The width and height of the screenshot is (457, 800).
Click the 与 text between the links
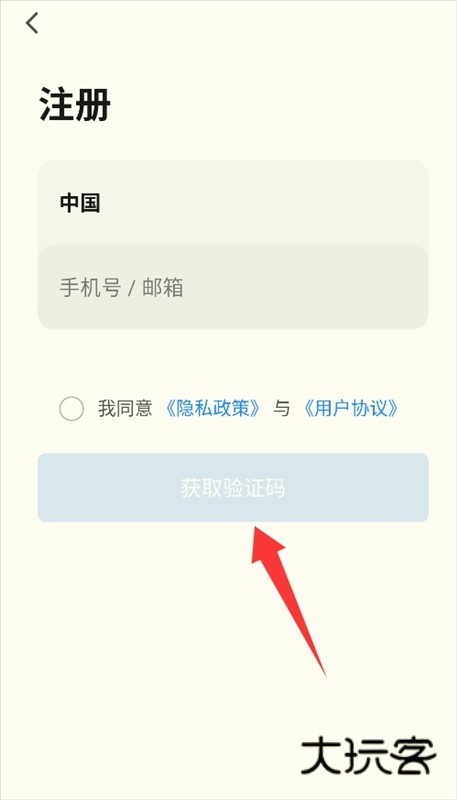[x=282, y=408]
